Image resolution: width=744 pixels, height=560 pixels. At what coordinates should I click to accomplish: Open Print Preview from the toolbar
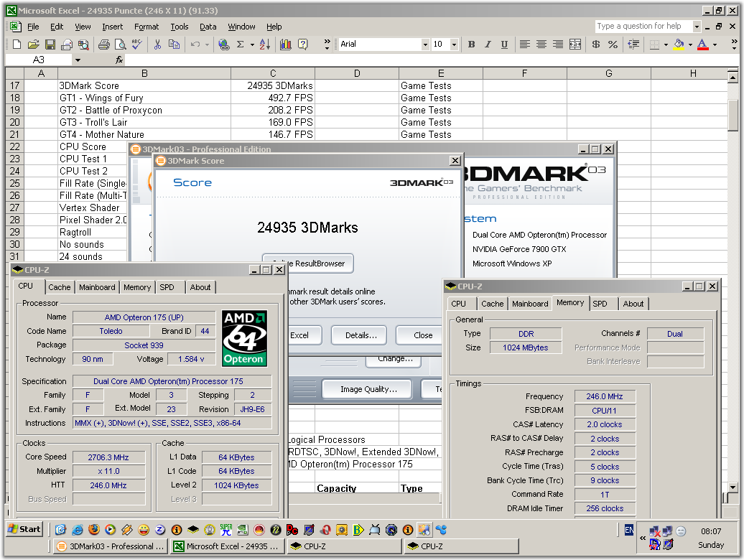[x=121, y=45]
